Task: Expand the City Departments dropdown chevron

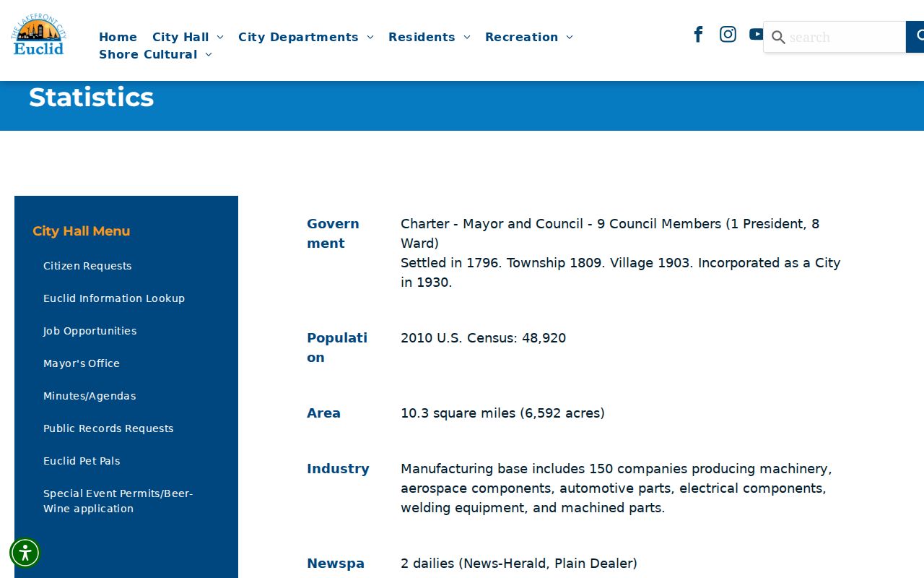Action: coord(370,37)
